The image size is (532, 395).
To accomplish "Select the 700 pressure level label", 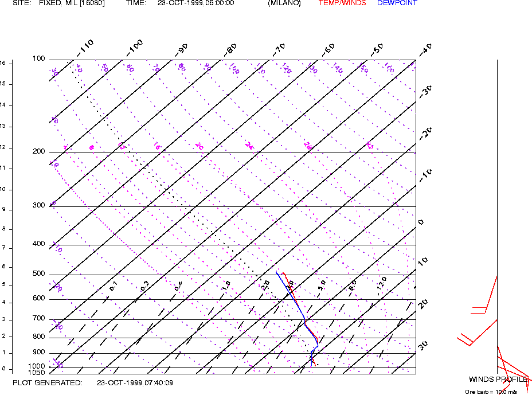I will coord(38,319).
